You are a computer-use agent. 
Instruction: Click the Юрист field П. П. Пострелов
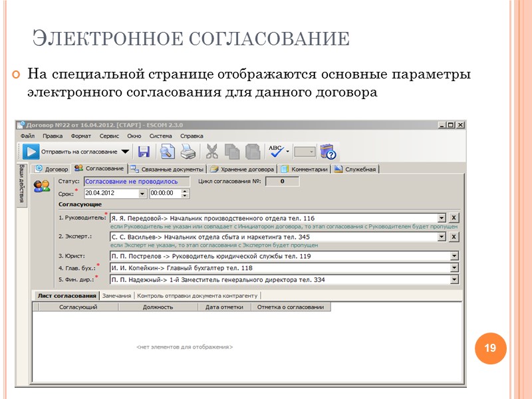[x=280, y=256]
